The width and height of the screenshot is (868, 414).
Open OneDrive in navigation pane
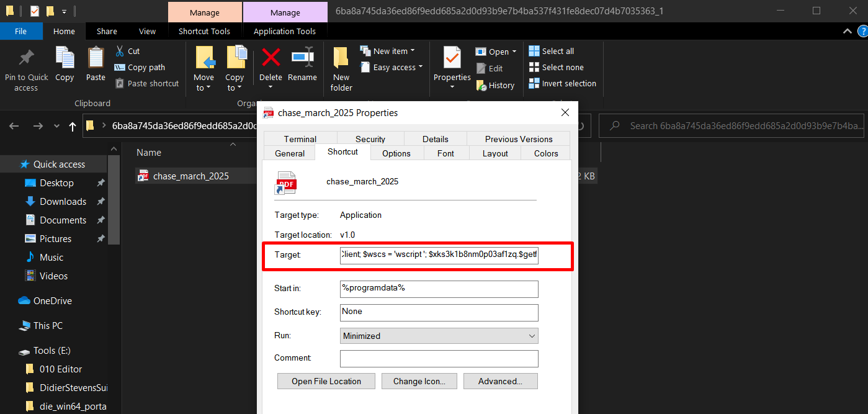pos(52,300)
